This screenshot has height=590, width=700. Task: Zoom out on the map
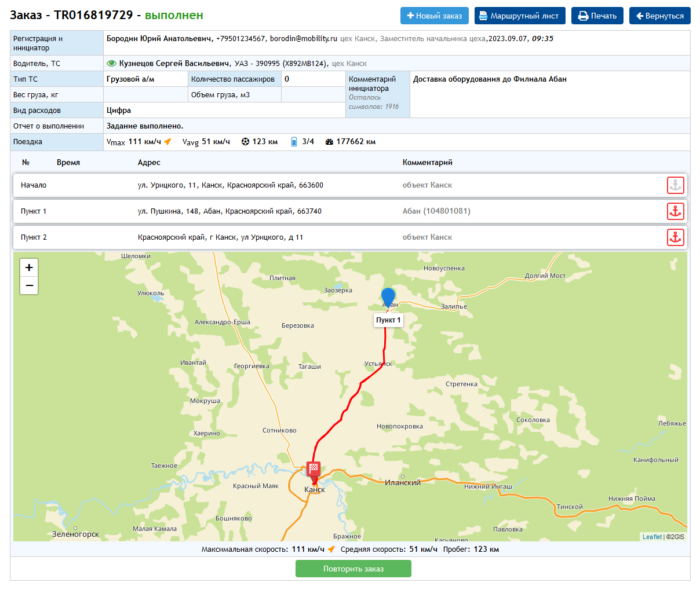tap(29, 285)
